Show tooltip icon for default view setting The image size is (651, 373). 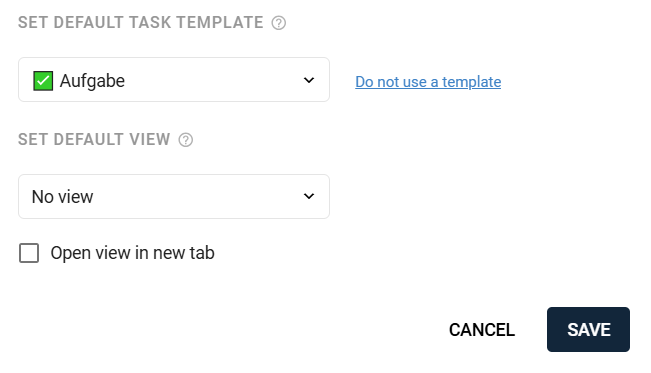(186, 140)
